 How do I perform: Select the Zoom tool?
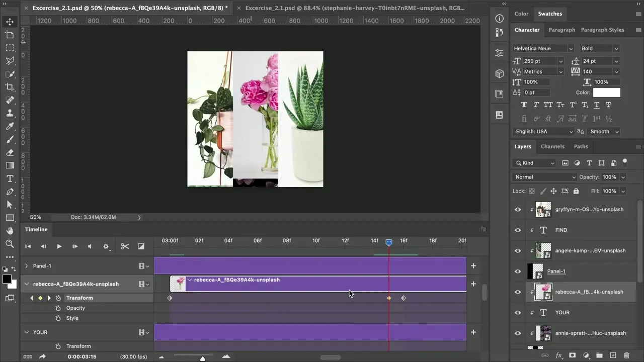(10, 244)
